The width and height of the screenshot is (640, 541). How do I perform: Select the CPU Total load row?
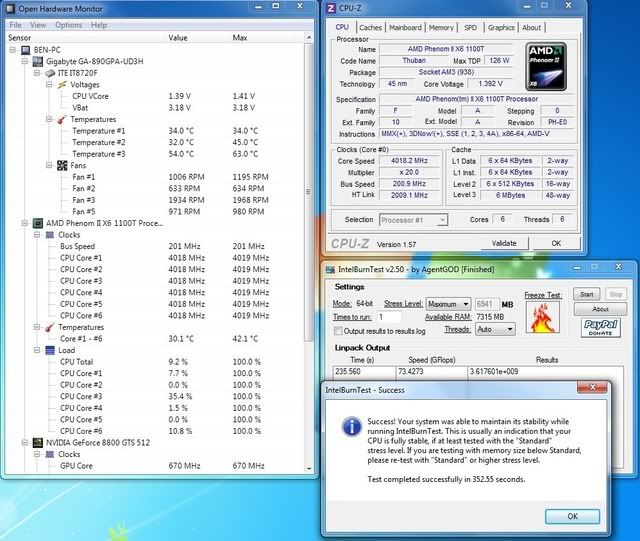click(155, 362)
